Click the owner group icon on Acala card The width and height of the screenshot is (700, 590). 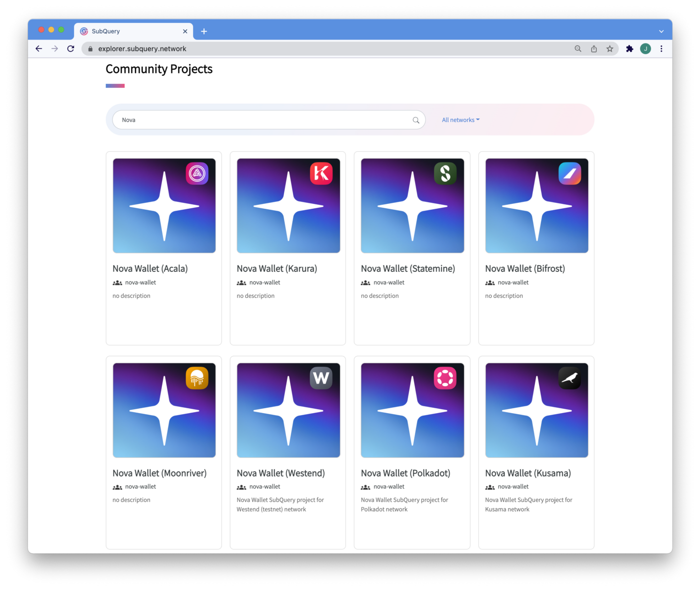pos(117,283)
